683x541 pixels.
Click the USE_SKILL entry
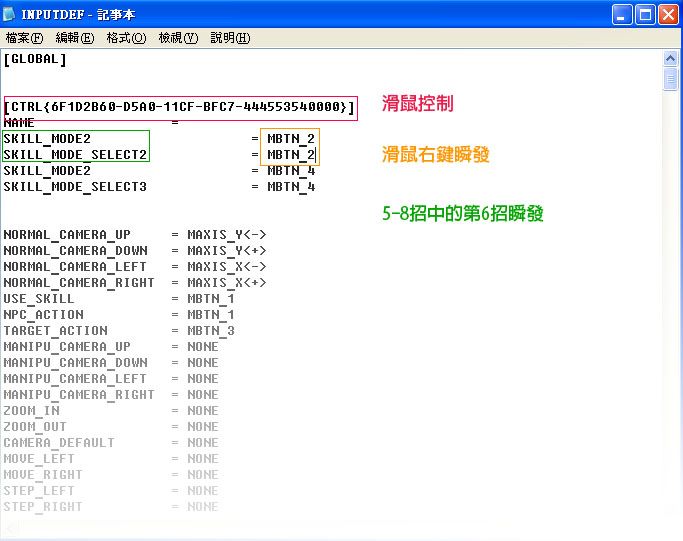tap(39, 299)
